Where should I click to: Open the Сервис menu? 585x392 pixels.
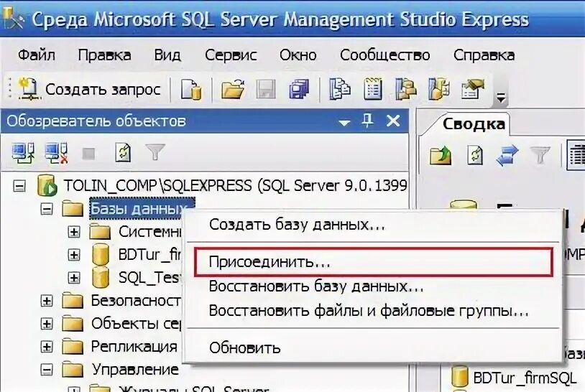(x=230, y=55)
